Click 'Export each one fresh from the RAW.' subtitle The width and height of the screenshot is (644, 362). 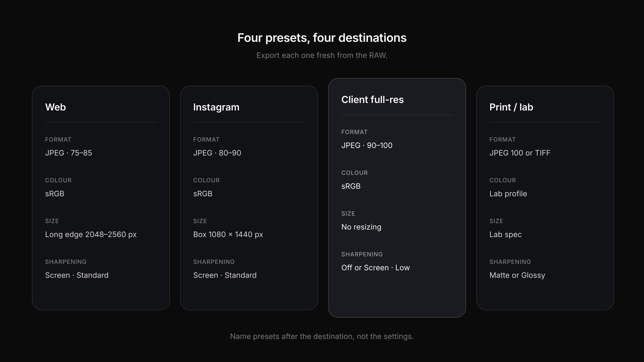tap(322, 55)
